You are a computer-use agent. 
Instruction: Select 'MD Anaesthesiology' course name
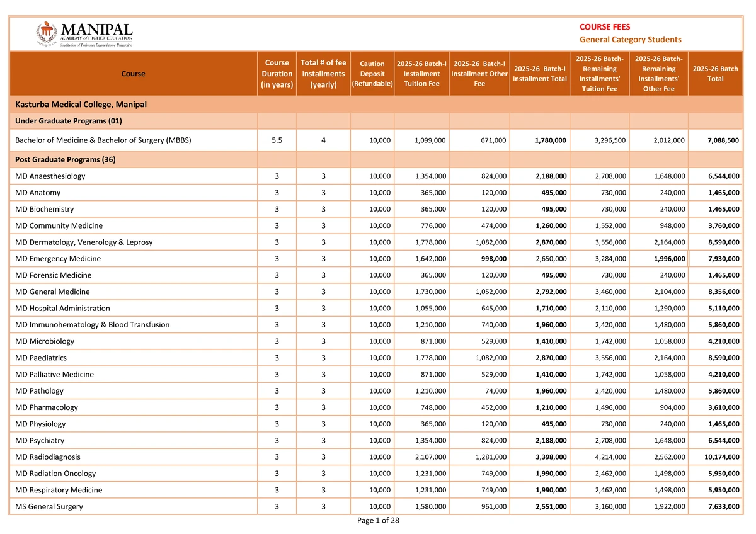[50, 176]
